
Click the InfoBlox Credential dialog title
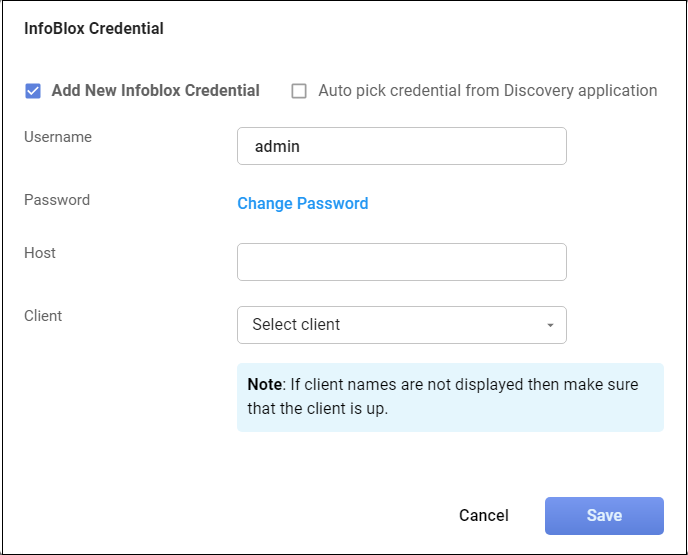click(x=94, y=29)
